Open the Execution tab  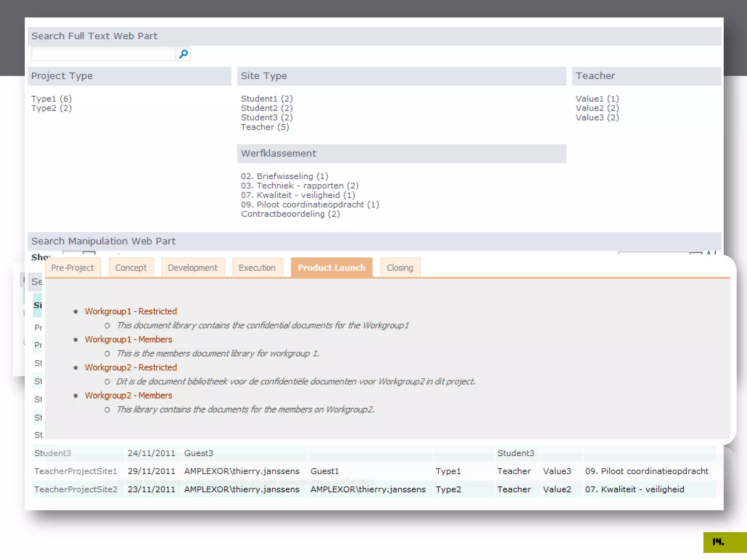[257, 268]
